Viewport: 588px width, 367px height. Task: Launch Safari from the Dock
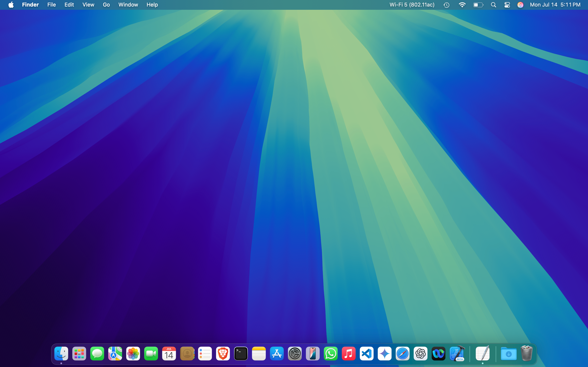(403, 354)
